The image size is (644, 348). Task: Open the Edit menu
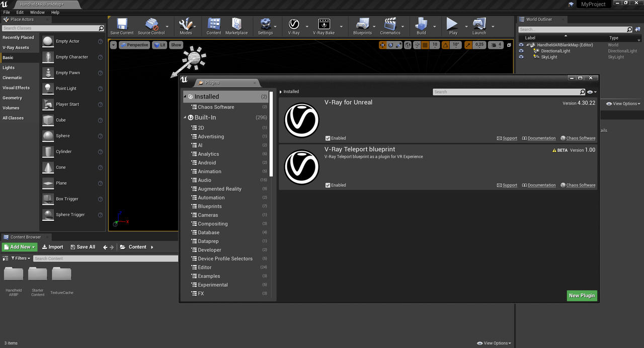pos(20,12)
